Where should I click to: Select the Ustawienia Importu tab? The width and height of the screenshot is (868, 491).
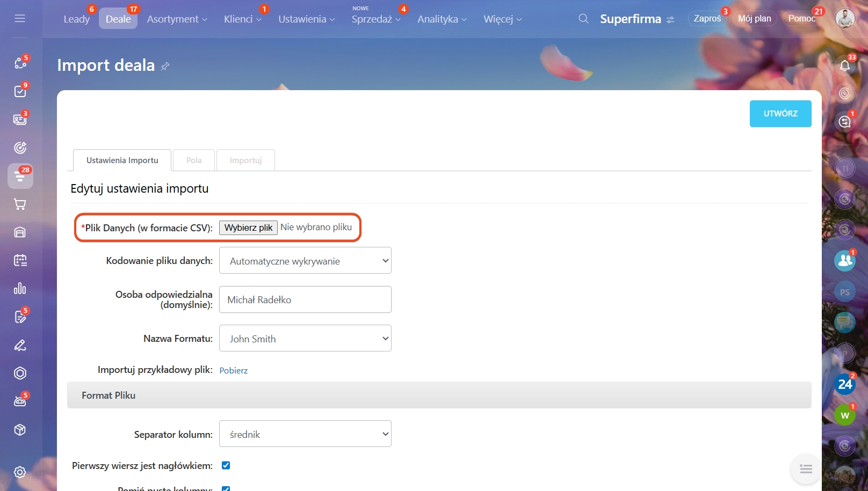point(122,160)
